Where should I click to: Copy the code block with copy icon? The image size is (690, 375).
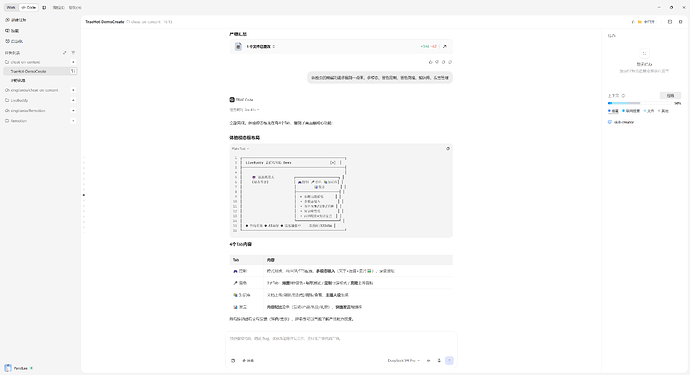(448, 149)
